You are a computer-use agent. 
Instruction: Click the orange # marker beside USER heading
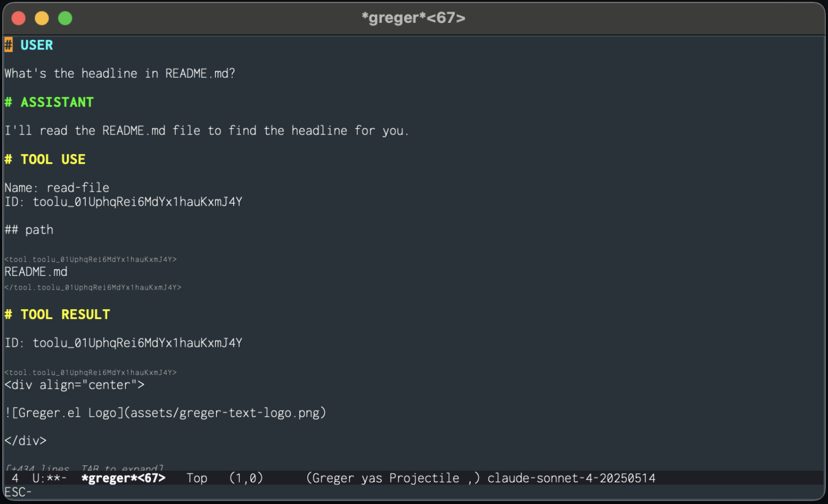click(8, 45)
